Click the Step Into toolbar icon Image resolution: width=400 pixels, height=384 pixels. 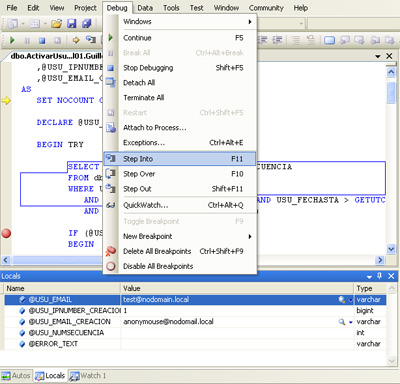coord(91,40)
